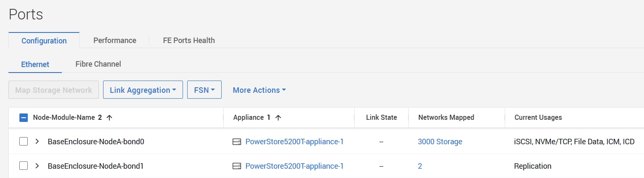Viewport: 644px width, 178px height.
Task: Click the Map Storage Network button
Action: 54,90
